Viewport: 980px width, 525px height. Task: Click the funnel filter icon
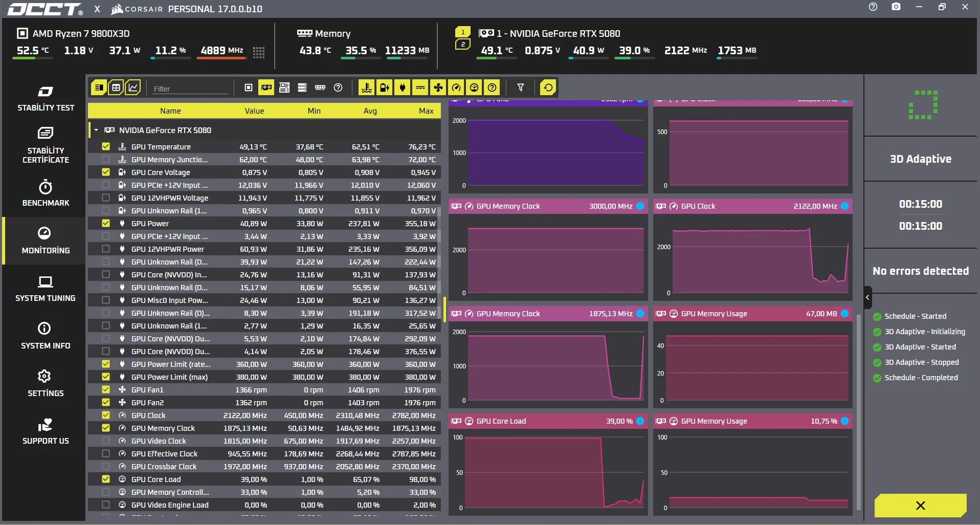(521, 87)
